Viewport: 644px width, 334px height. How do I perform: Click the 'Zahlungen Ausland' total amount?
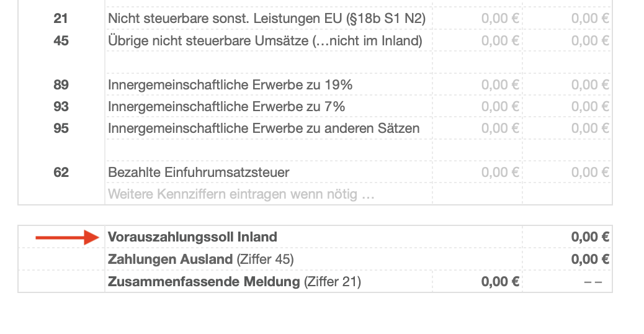[x=589, y=260]
